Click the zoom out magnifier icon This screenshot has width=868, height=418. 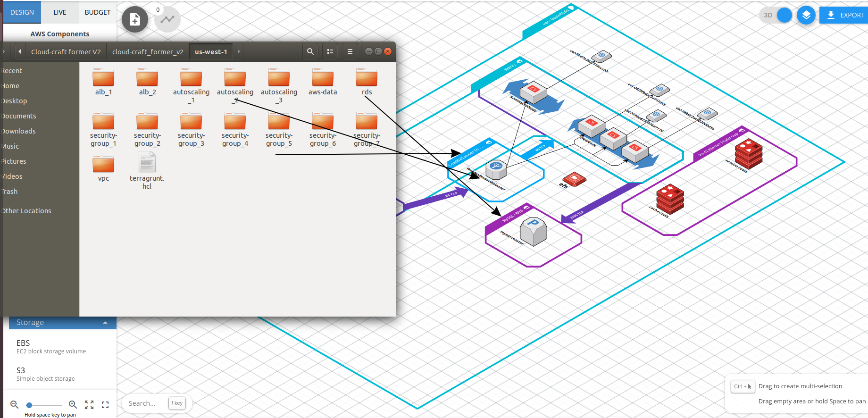tap(15, 404)
